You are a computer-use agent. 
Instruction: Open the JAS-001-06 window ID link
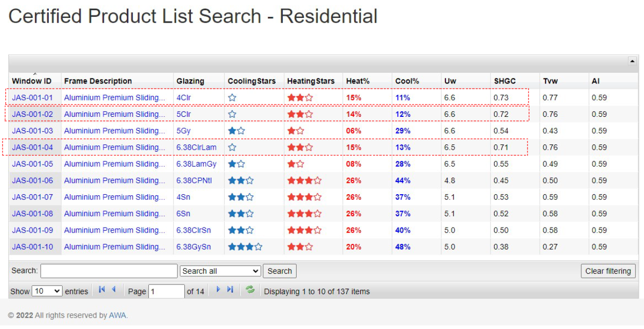pos(32,180)
